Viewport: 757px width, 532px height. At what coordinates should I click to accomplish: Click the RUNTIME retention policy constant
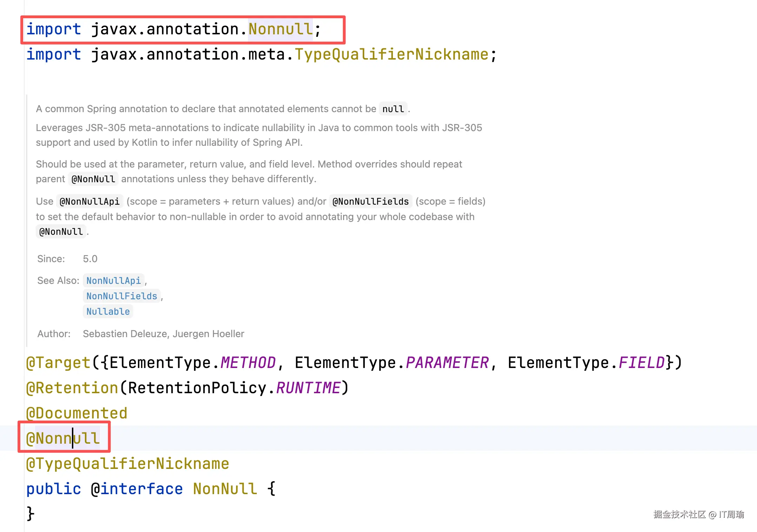308,388
